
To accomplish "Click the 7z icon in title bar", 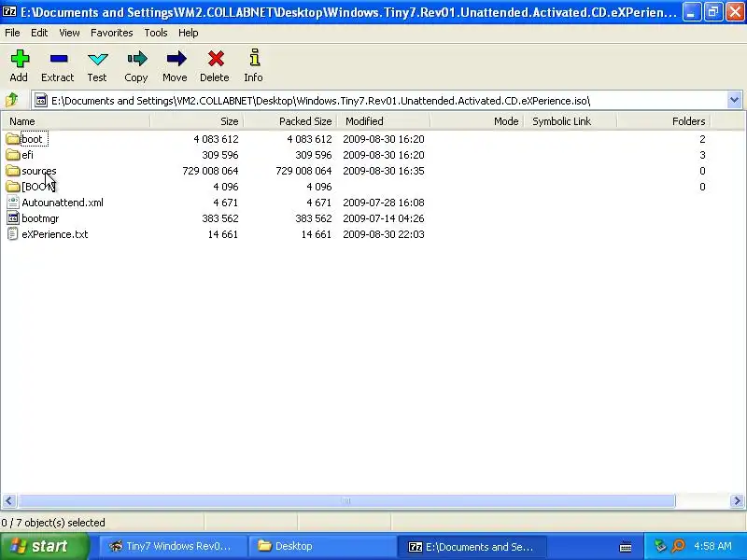I will [9, 11].
